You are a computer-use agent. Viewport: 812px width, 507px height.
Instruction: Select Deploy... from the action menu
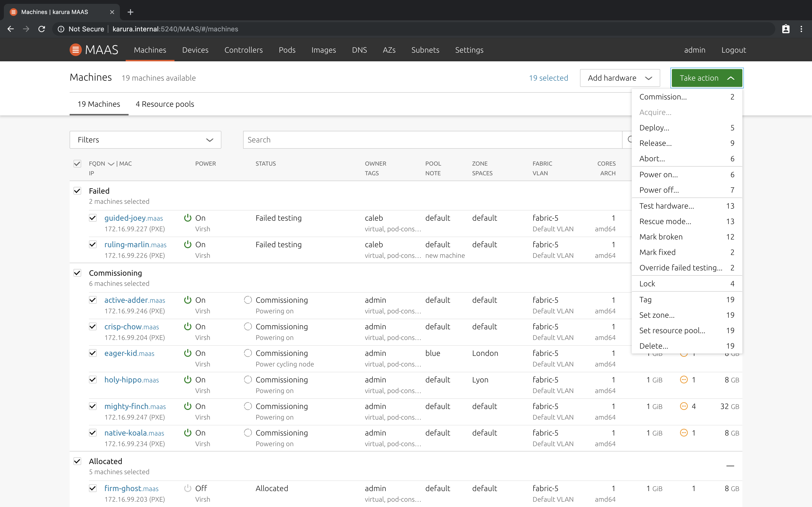(687, 128)
